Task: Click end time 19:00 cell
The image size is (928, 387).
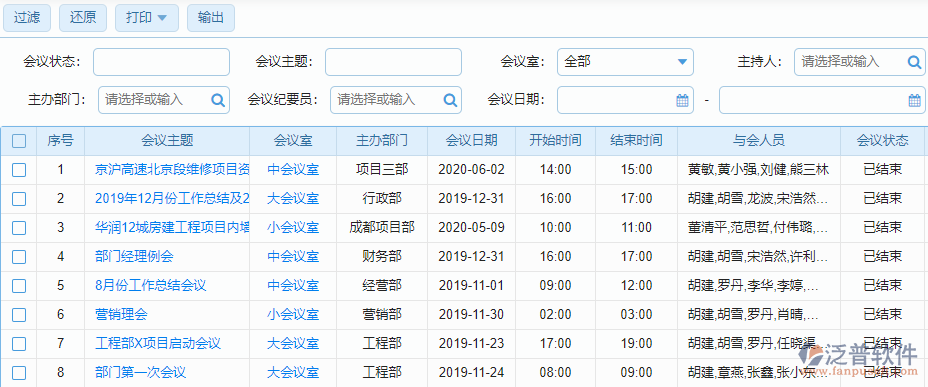Action: (636, 343)
